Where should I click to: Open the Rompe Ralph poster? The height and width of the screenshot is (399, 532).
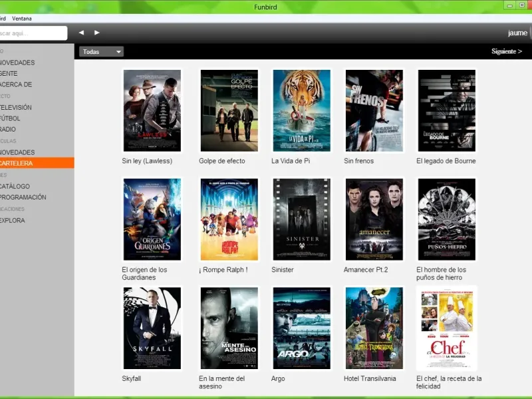[229, 219]
